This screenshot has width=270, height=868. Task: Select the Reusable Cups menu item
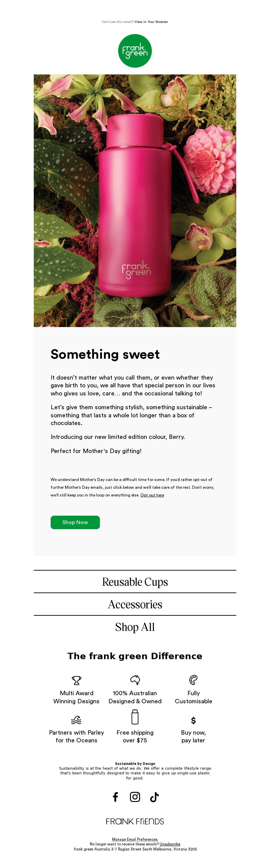pyautogui.click(x=135, y=582)
